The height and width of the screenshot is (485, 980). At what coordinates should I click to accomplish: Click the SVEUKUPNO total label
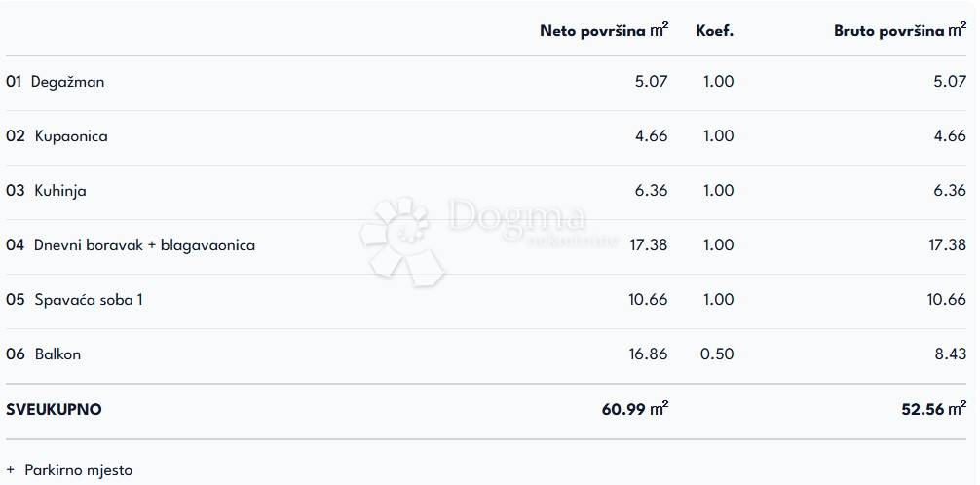click(54, 410)
